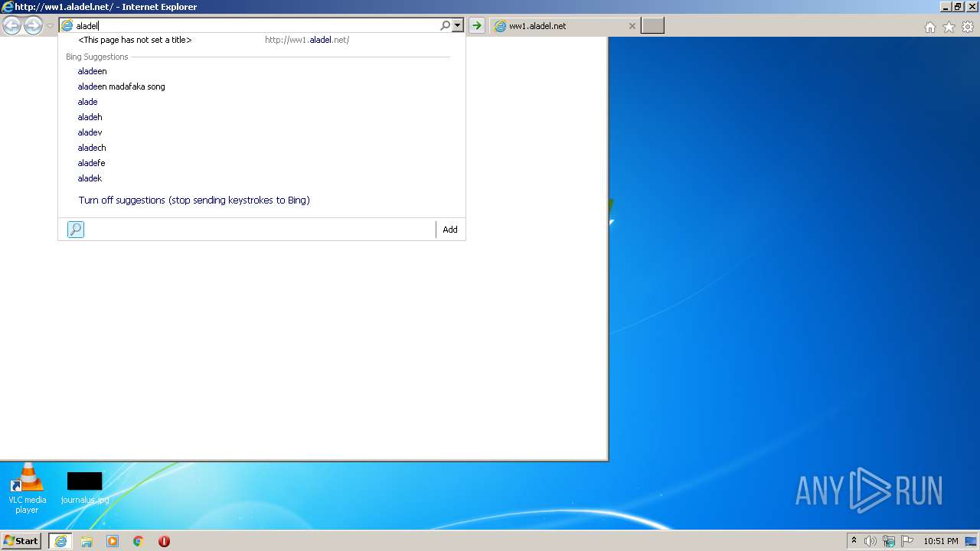Select the 'aladech' suggestion
The width and height of the screenshot is (980, 551).
(92, 148)
